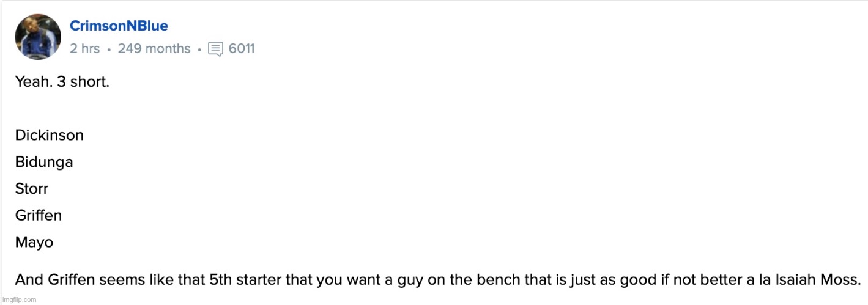Click the '2 hrs' post timestamp

pyautogui.click(x=84, y=49)
